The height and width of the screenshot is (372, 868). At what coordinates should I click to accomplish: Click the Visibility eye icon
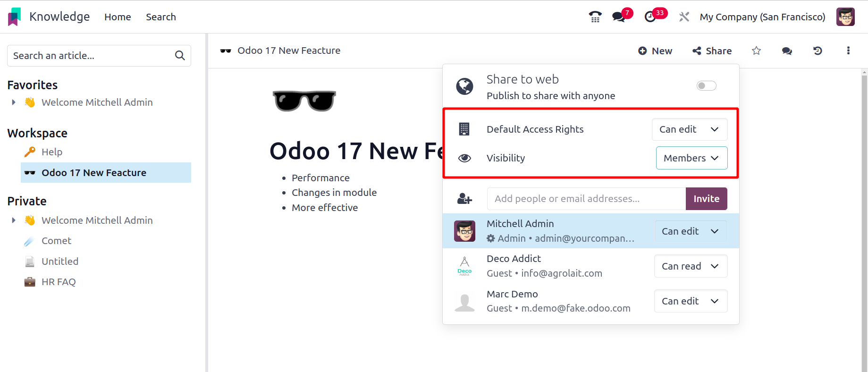pos(464,158)
